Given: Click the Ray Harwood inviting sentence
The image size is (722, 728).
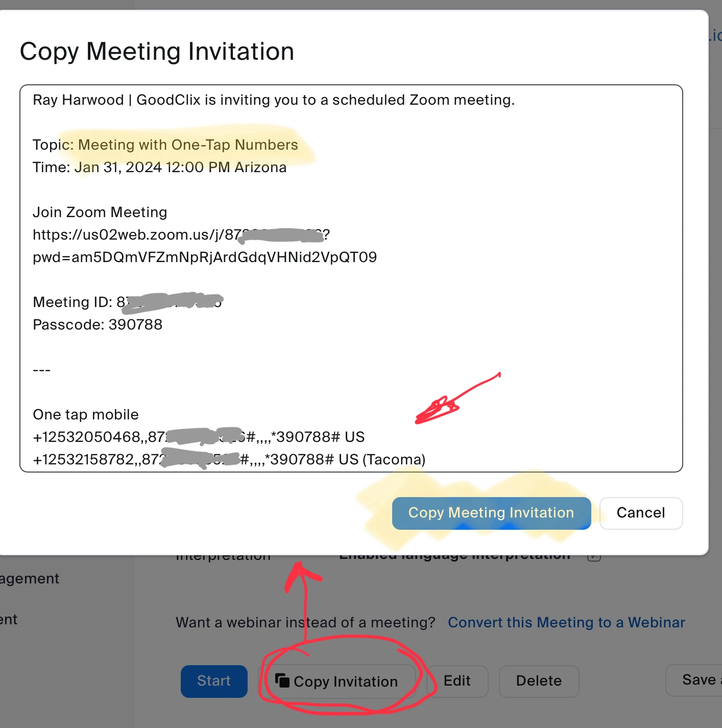Looking at the screenshot, I should (274, 100).
